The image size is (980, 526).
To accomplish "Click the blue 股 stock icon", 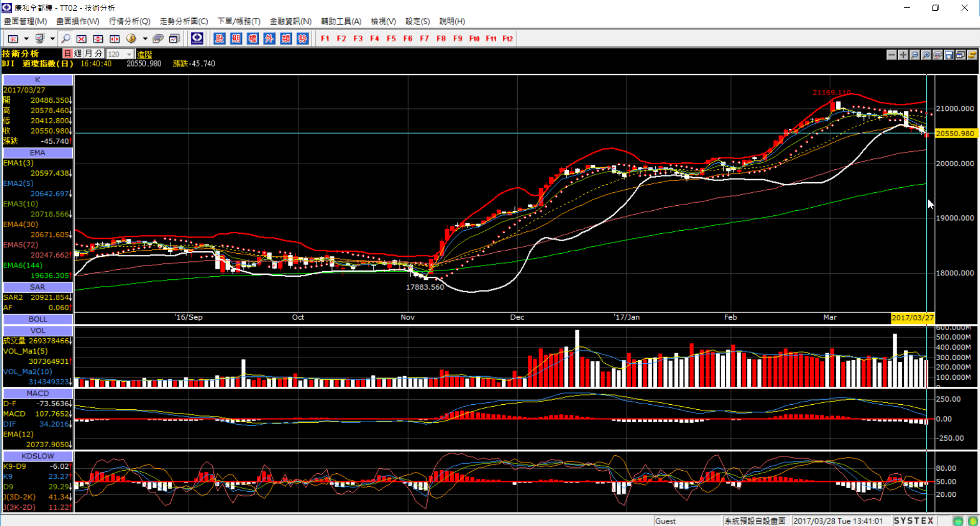I will 219,38.
